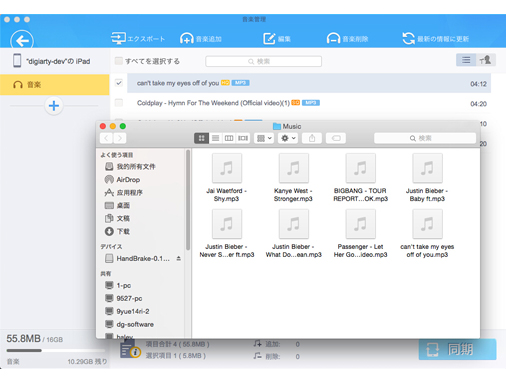Open the info document icon at bottom
Image resolution: width=506 pixels, height=377 pixels.
click(130, 350)
